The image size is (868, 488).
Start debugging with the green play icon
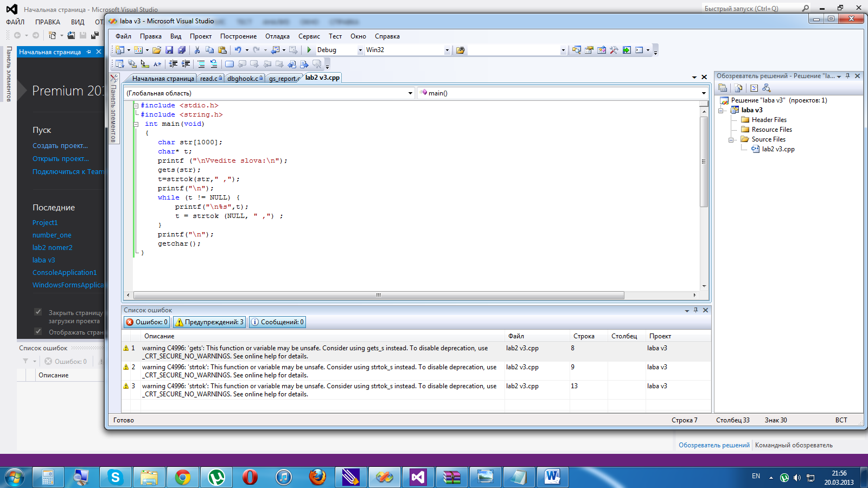pyautogui.click(x=309, y=50)
